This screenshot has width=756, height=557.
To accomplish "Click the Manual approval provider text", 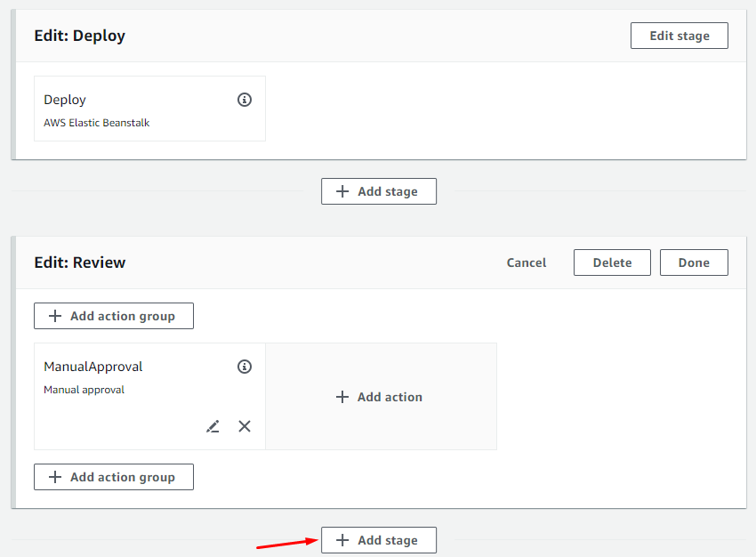I will [x=84, y=390].
